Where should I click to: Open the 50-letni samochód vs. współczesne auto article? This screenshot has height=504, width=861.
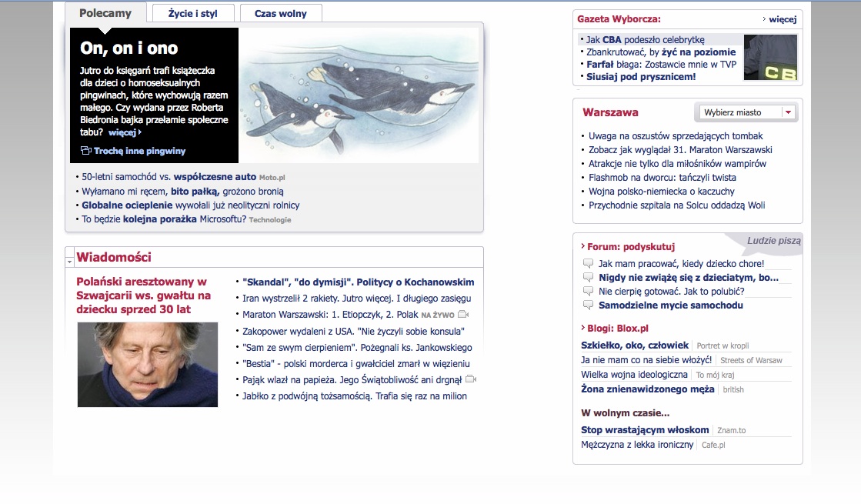pyautogui.click(x=169, y=177)
